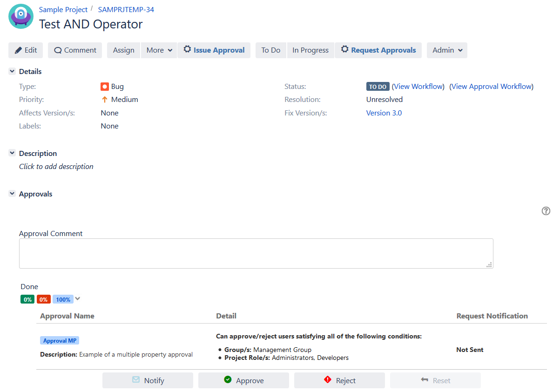Collapse the Description section

12,153
